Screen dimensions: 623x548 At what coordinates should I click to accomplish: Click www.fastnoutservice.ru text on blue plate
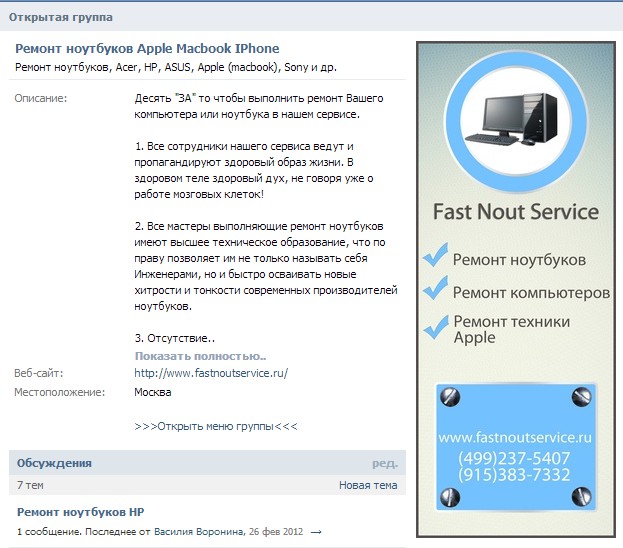[x=515, y=438]
